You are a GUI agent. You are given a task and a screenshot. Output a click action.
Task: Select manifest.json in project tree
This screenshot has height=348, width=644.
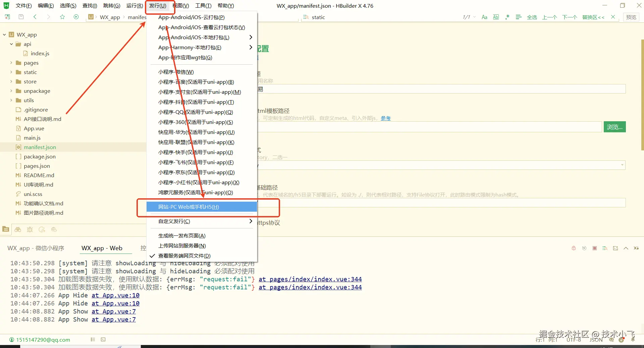40,147
